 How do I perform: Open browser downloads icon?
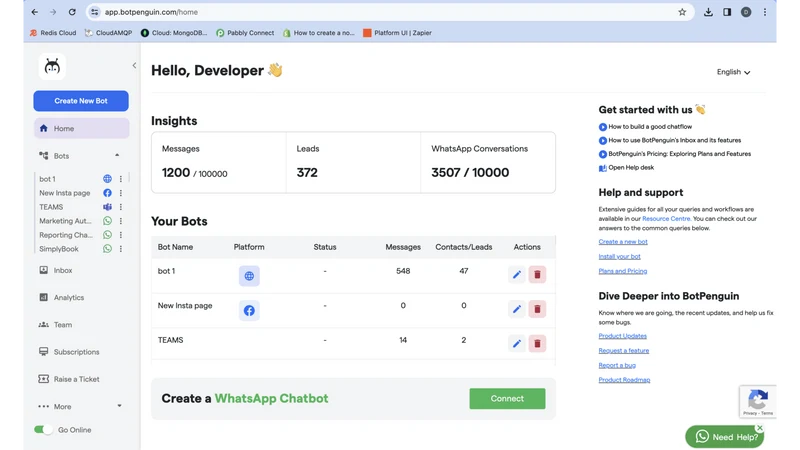coord(708,12)
